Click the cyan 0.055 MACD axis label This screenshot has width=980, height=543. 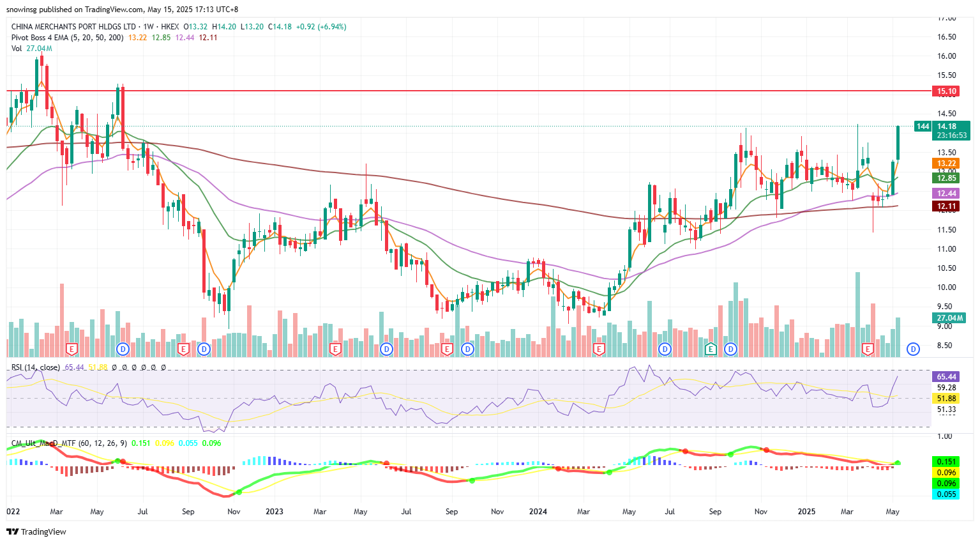[946, 494]
